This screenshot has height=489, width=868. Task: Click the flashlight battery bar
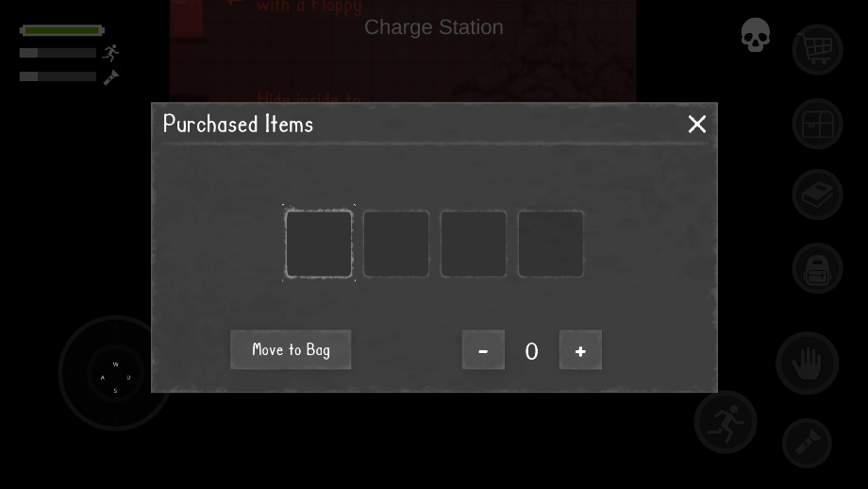(58, 76)
